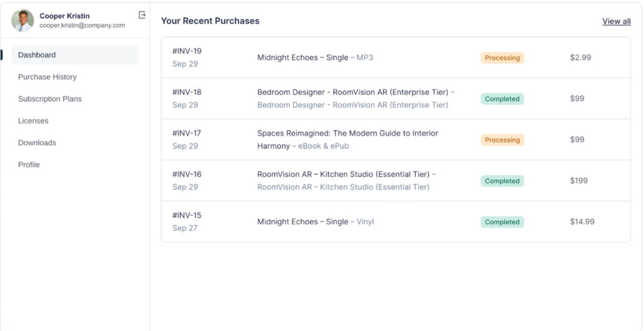The image size is (644, 331).
Task: Open invoice #INV-19 row
Action: point(187,52)
